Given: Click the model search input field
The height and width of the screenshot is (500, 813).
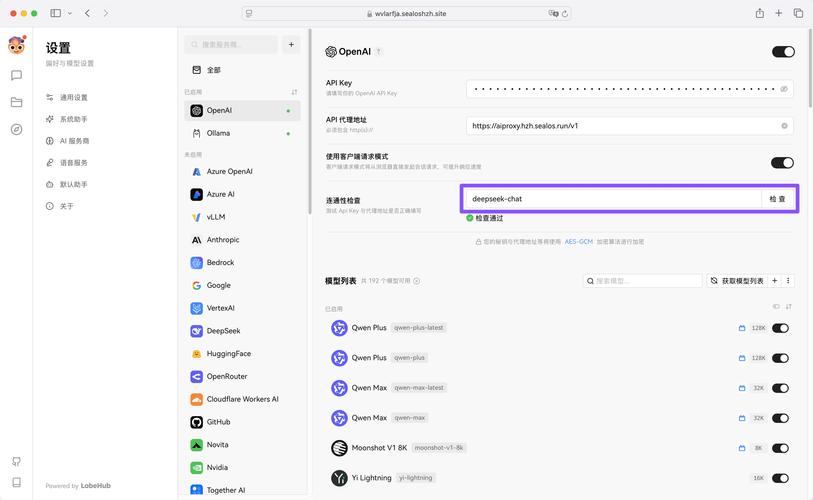Looking at the screenshot, I should pyautogui.click(x=643, y=281).
